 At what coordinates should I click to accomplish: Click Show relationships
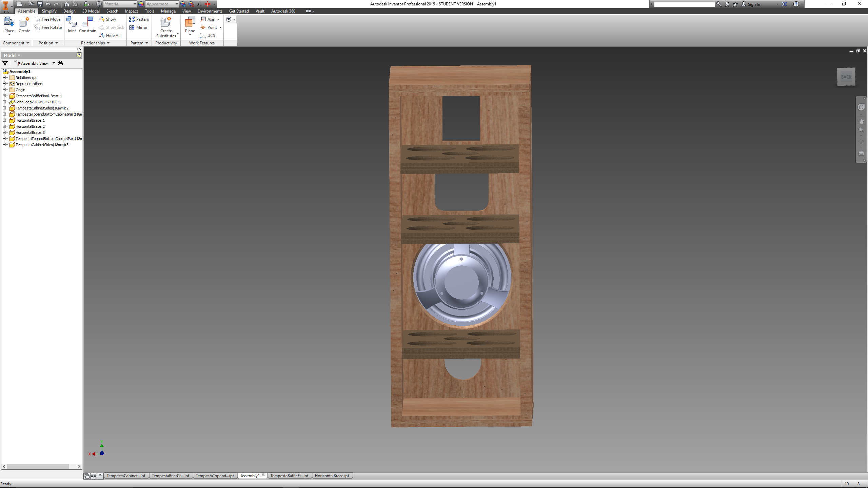tap(108, 19)
